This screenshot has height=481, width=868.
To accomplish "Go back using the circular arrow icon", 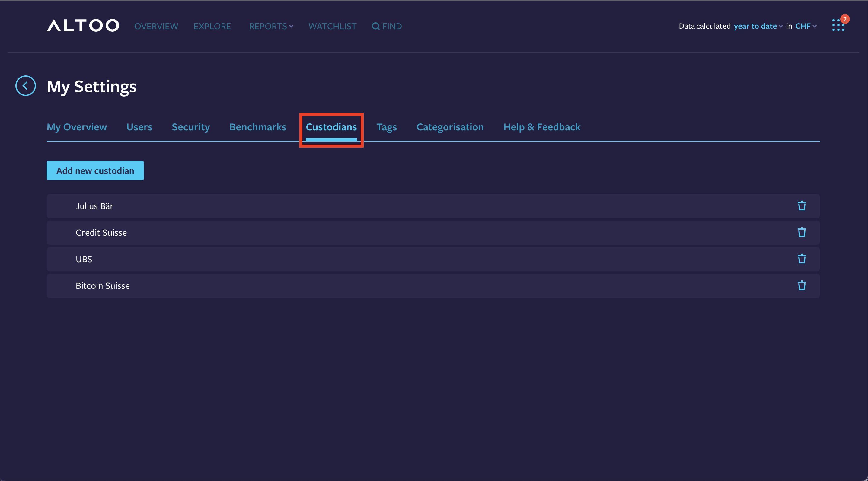I will pos(25,86).
